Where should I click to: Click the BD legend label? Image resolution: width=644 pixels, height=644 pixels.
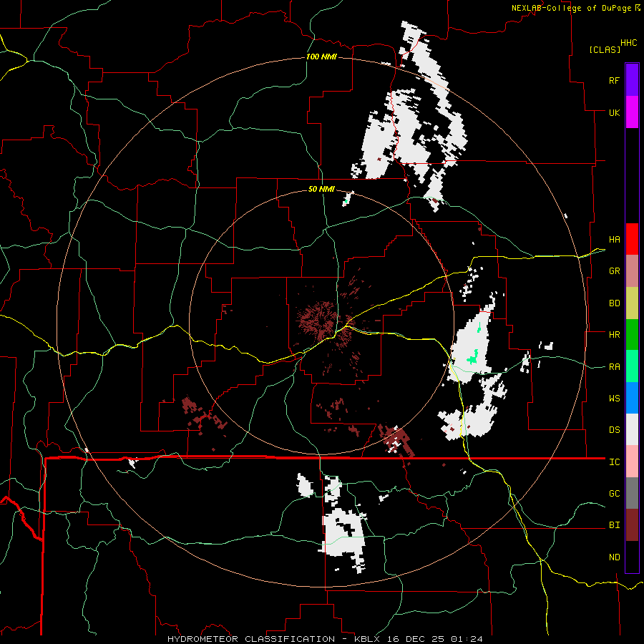point(614,303)
